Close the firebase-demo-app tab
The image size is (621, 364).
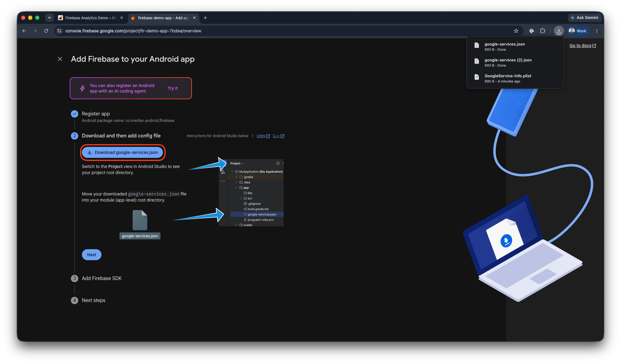(194, 18)
